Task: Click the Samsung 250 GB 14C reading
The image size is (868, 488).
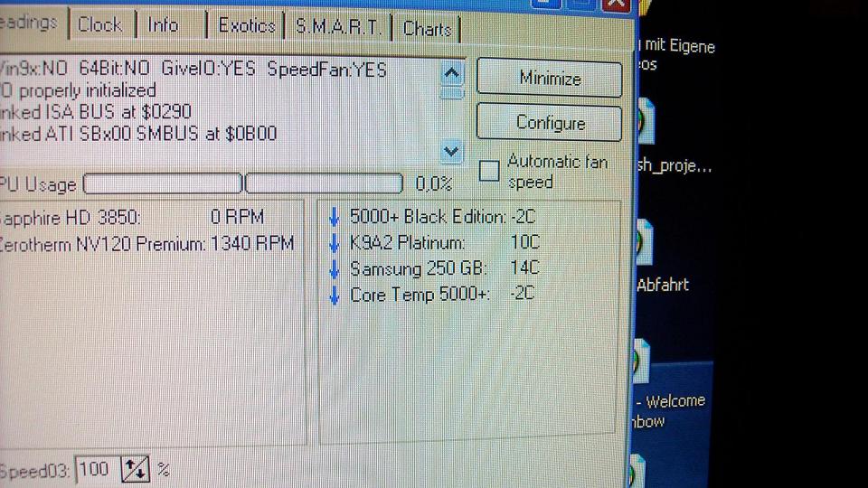Action: click(444, 268)
